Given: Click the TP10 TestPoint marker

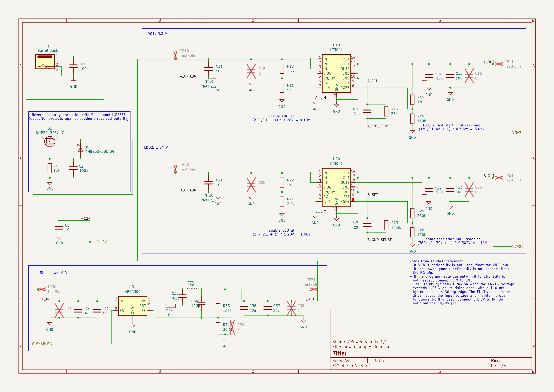Looking at the screenshot, I should (x=175, y=55).
